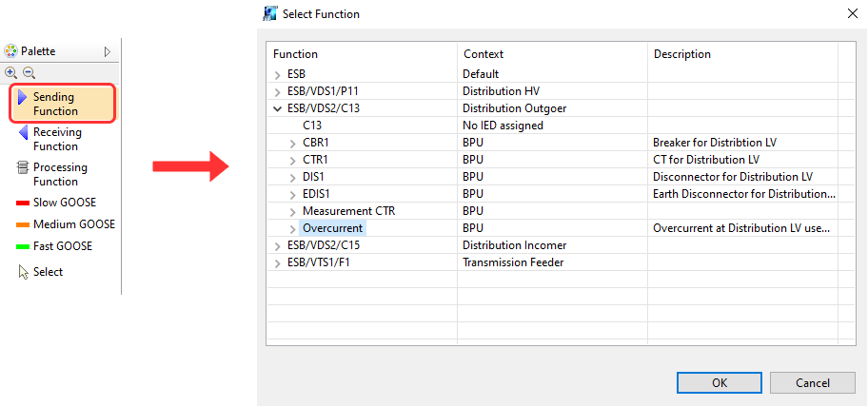Expand the ESB/VTS1/F1 tree node
The height and width of the screenshot is (407, 868).
(278, 262)
